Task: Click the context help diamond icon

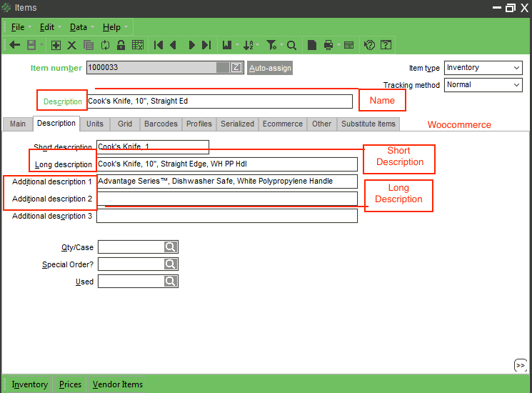Action: (369, 45)
